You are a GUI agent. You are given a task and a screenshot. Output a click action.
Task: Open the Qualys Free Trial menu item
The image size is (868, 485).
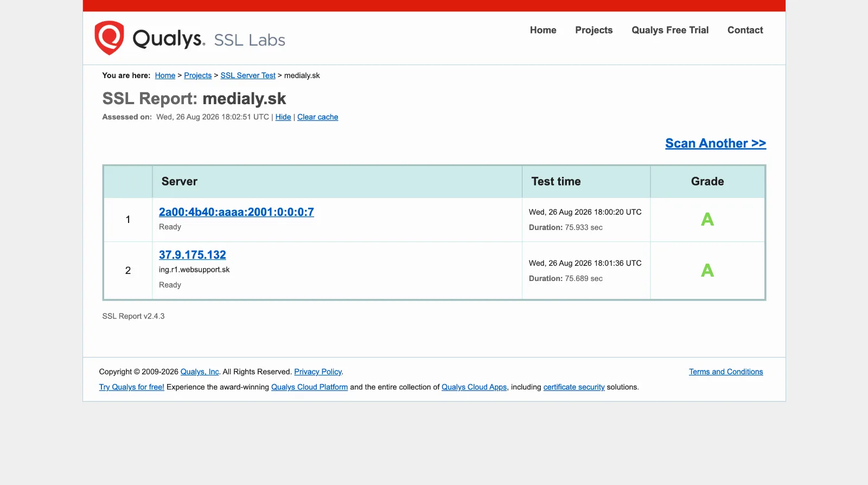click(670, 30)
